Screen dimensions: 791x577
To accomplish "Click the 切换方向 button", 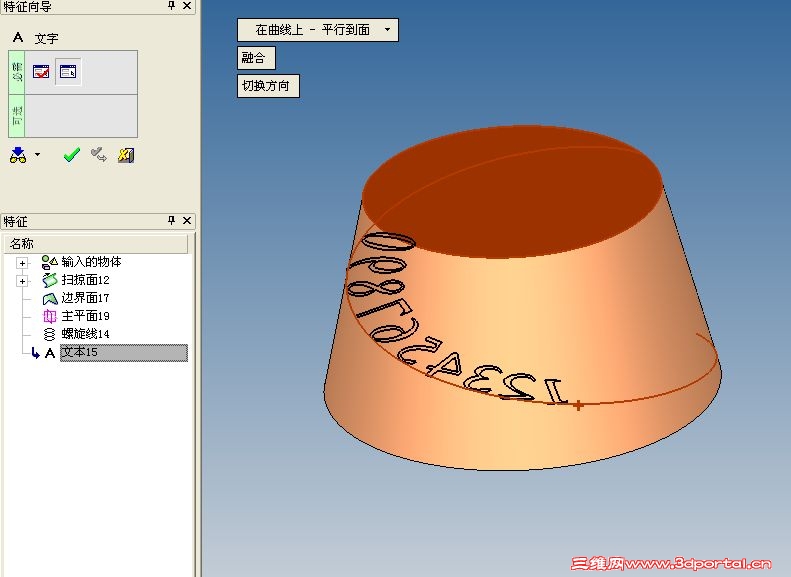I will click(x=268, y=86).
